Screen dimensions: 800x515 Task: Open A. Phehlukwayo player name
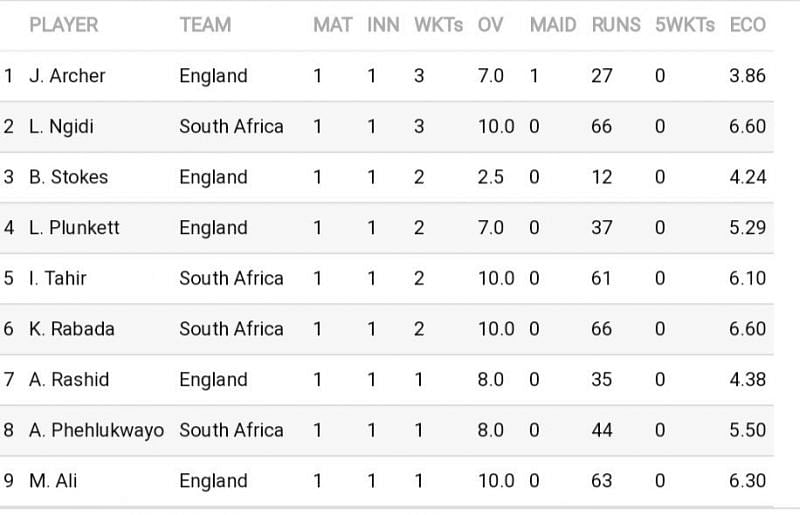click(96, 430)
